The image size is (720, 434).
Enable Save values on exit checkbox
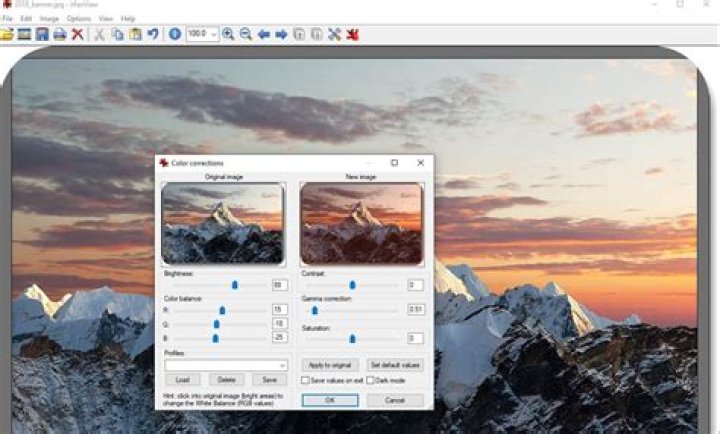306,380
